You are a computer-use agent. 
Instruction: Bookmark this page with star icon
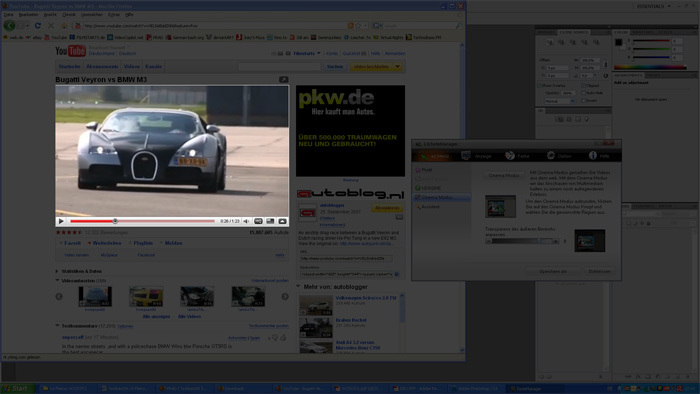click(x=358, y=26)
